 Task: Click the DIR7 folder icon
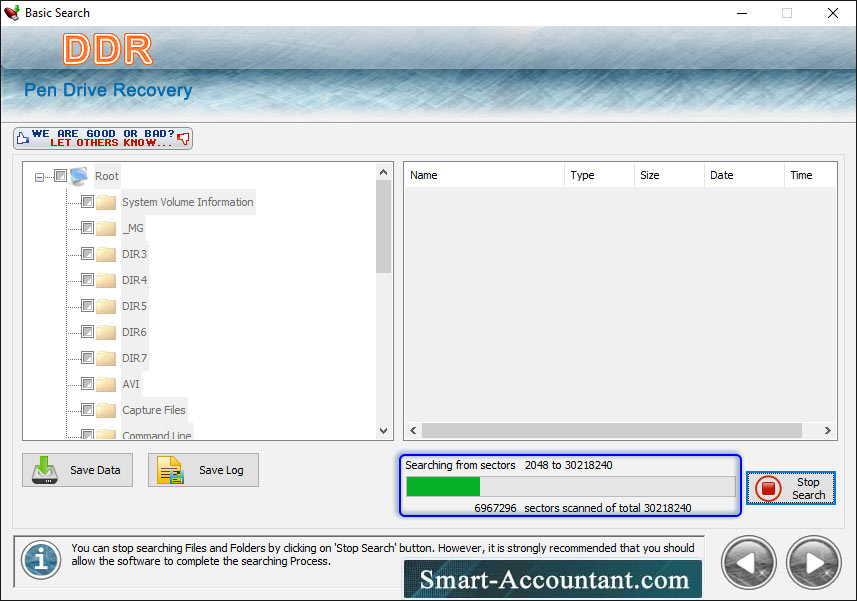106,358
